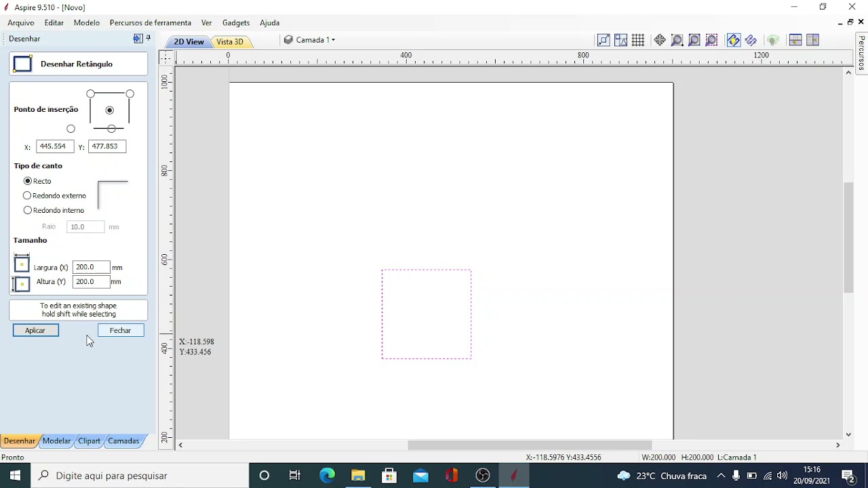Viewport: 868px width, 488px height.
Task: Switch to the Clipart bottom tab
Action: [89, 441]
